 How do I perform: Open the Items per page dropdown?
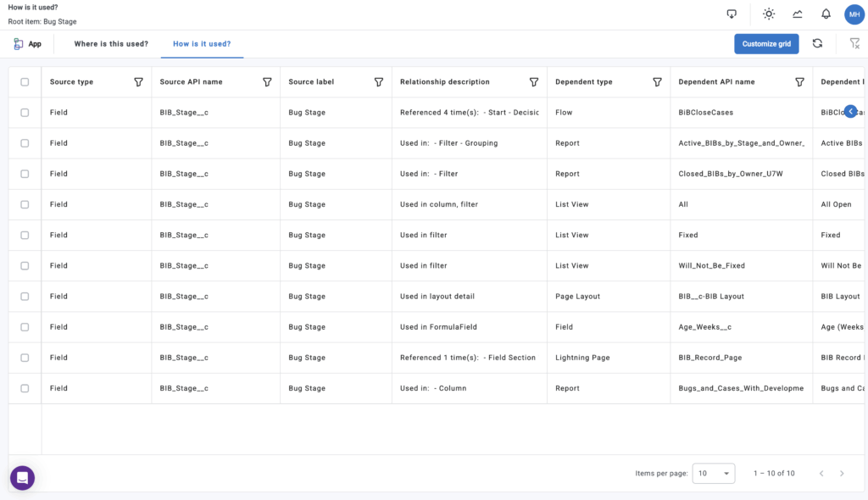pyautogui.click(x=713, y=474)
